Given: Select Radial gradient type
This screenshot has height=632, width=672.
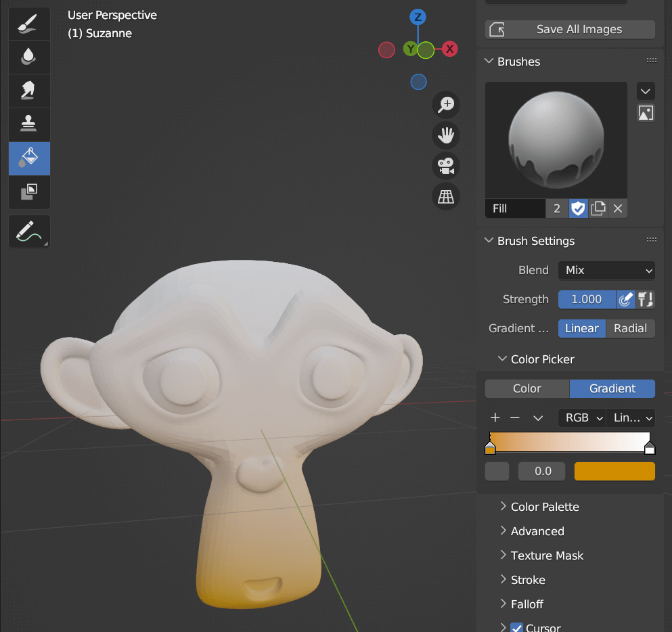Looking at the screenshot, I should tap(631, 329).
